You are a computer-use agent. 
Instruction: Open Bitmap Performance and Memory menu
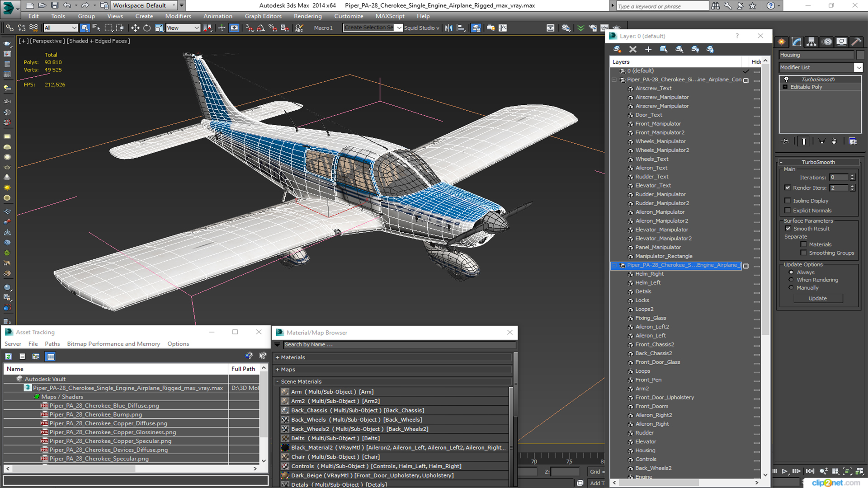[113, 344]
